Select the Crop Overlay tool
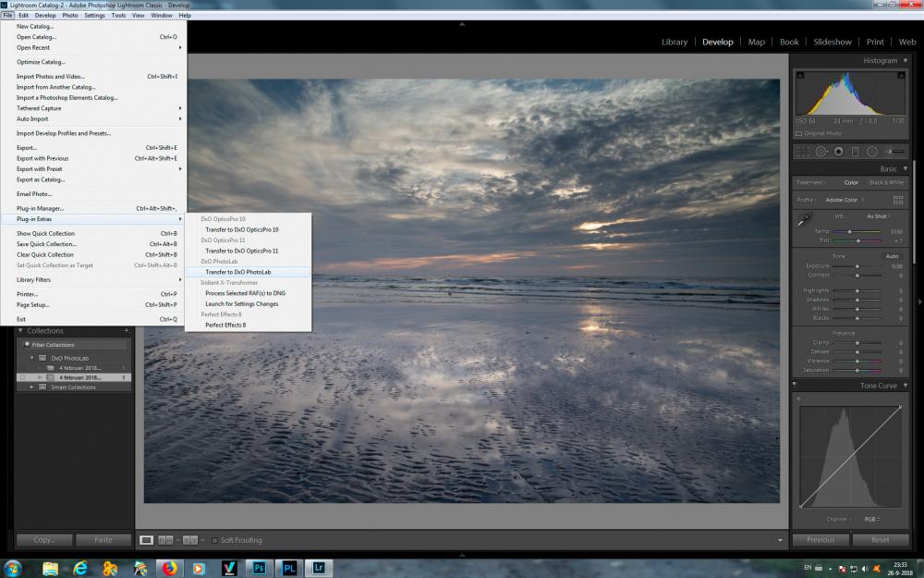 (803, 152)
